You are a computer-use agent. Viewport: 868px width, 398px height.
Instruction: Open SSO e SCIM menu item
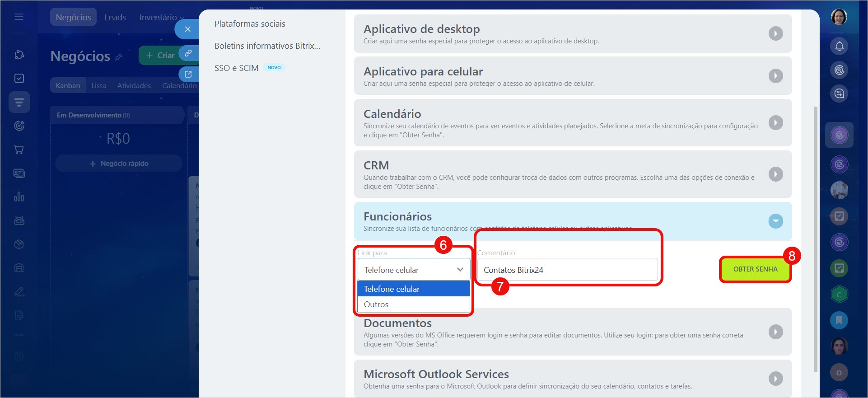tap(236, 68)
